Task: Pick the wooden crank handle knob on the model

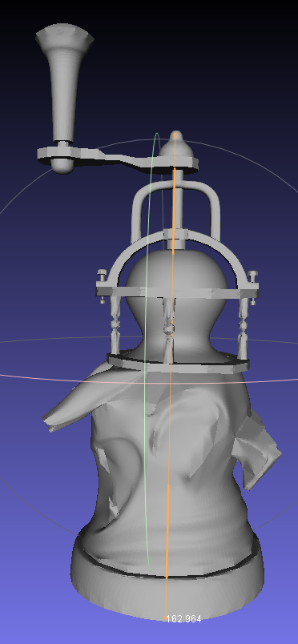Action: [65, 83]
